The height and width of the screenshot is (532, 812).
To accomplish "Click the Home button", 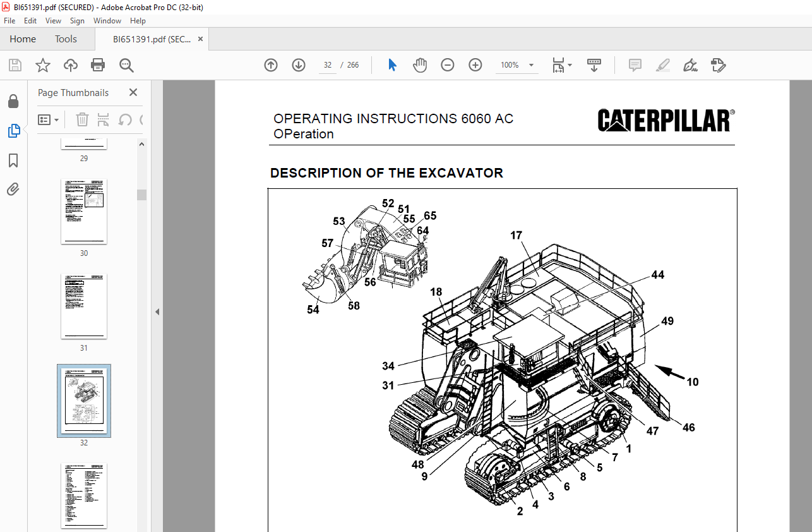I will (23, 39).
